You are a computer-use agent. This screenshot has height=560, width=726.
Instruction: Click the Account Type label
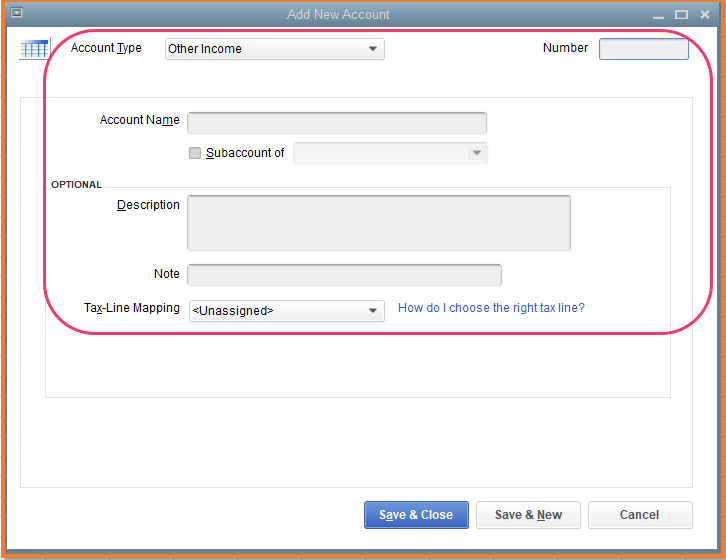point(106,48)
